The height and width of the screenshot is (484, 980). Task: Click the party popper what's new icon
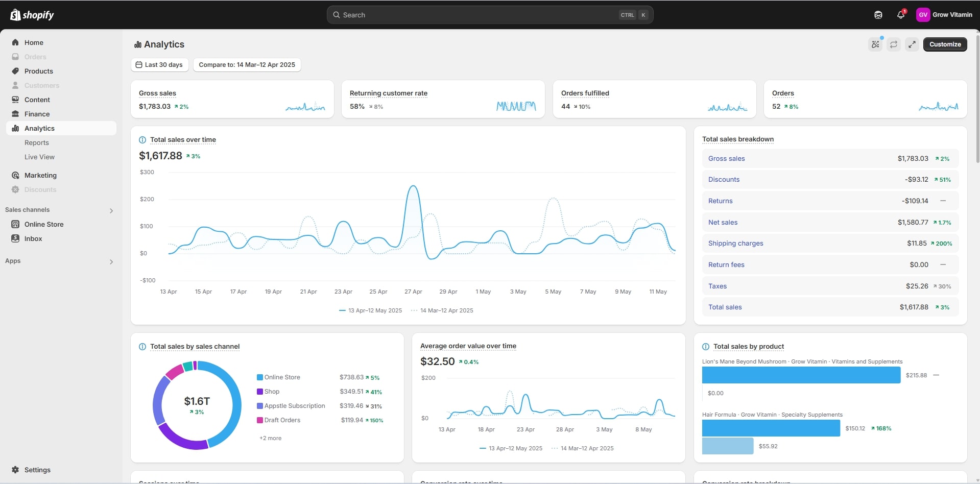(875, 44)
